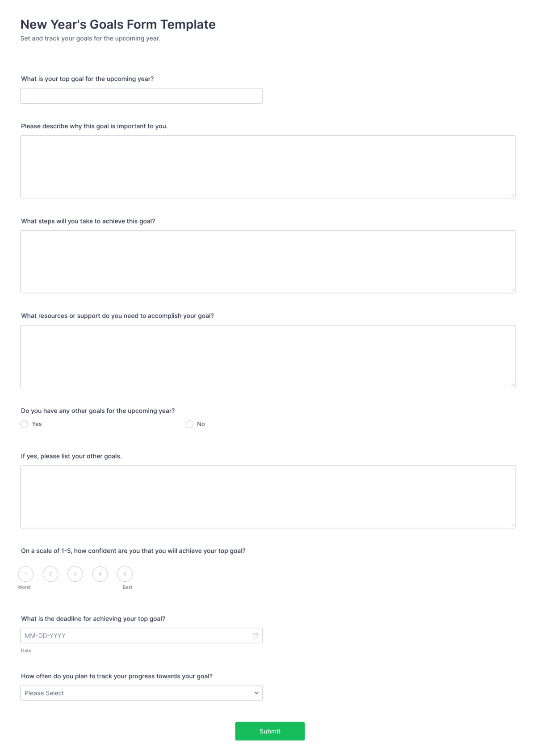This screenshot has height=756, width=536.
Task: Select 'Yes' for other upcoming goals
Action: click(24, 424)
